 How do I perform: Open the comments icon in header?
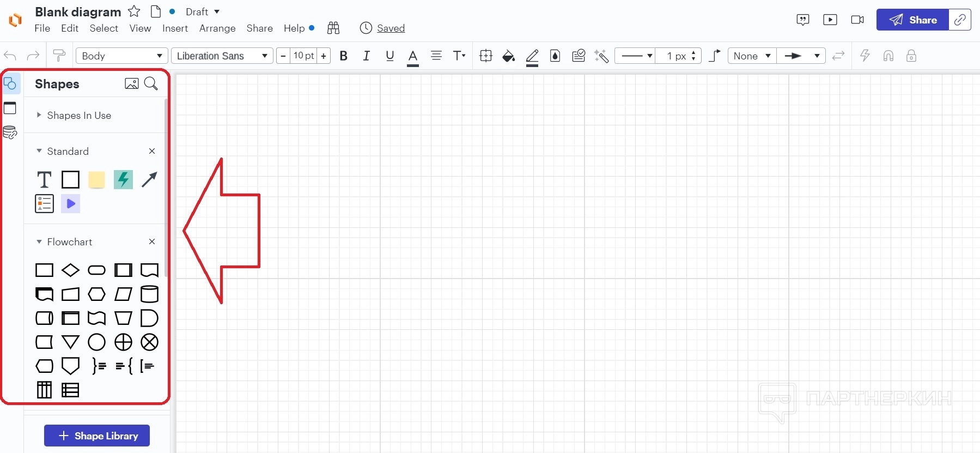pos(802,20)
